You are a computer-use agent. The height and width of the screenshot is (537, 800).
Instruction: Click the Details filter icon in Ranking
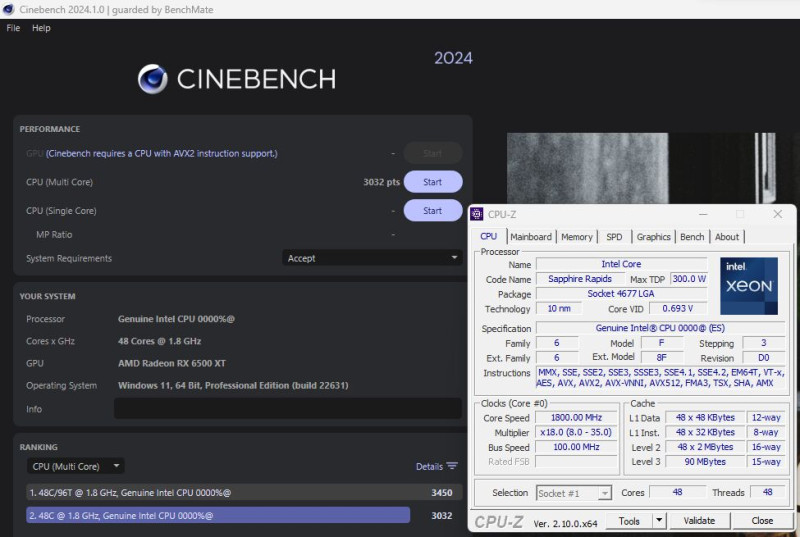tap(452, 466)
